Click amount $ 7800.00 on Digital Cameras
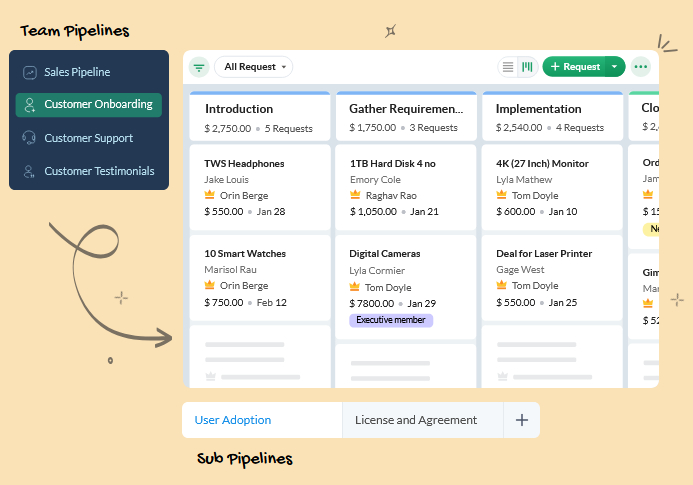The width and height of the screenshot is (693, 485). point(372,303)
